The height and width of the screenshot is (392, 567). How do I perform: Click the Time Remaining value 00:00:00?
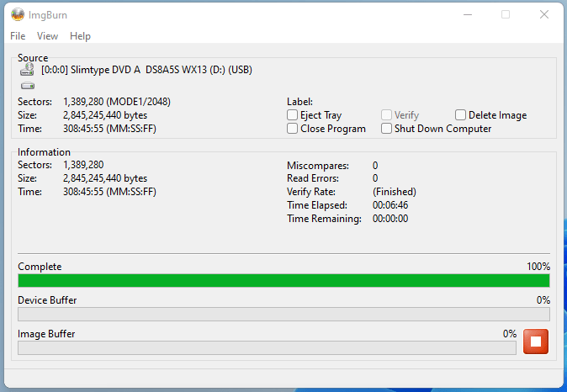pyautogui.click(x=390, y=219)
